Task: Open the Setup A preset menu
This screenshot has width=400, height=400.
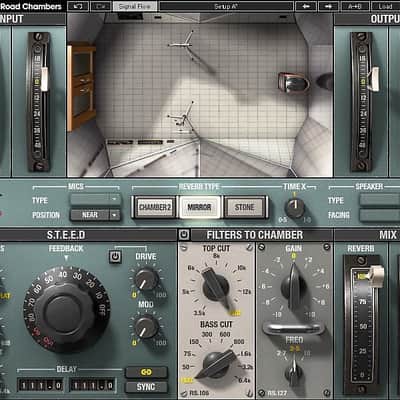Action: click(226, 6)
